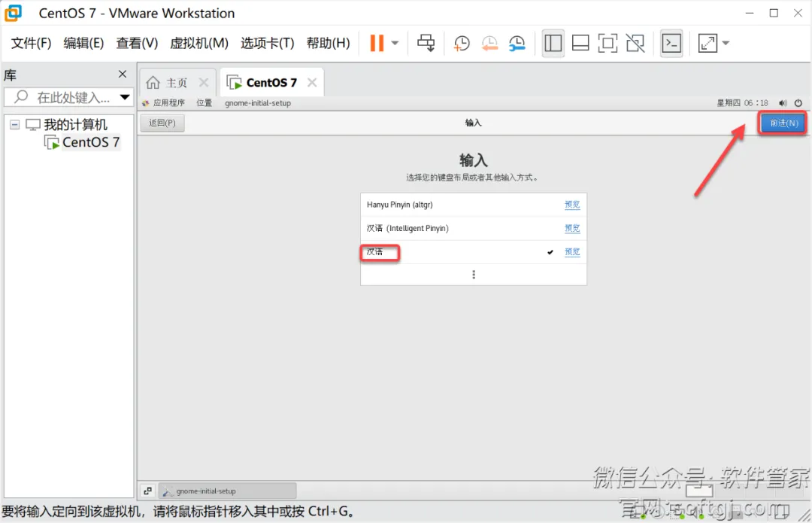Open the power options dropdown arrow
Screen dimensions: 812x523
tap(395, 43)
